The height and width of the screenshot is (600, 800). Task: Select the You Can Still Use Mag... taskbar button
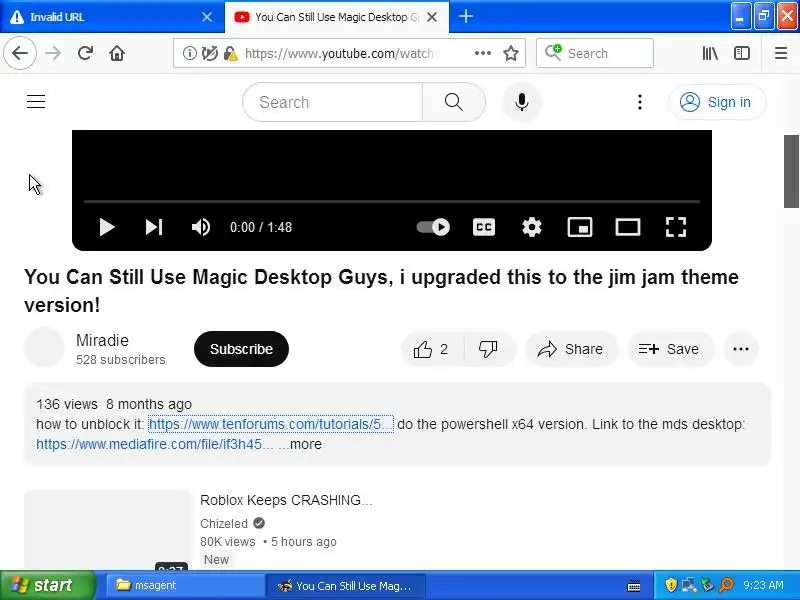346,585
